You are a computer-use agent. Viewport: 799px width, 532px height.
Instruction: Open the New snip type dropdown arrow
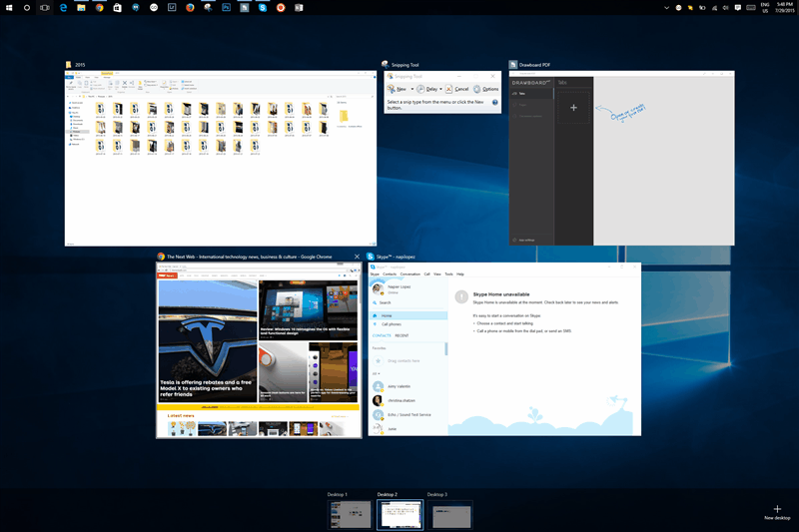[x=412, y=89]
